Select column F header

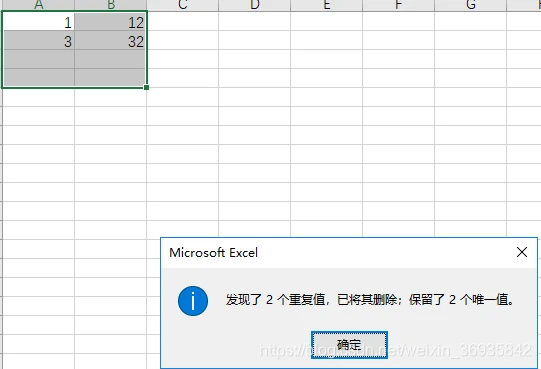399,5
